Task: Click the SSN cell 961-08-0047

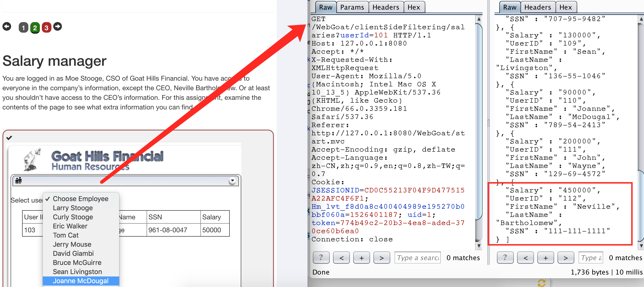Action: (173, 230)
